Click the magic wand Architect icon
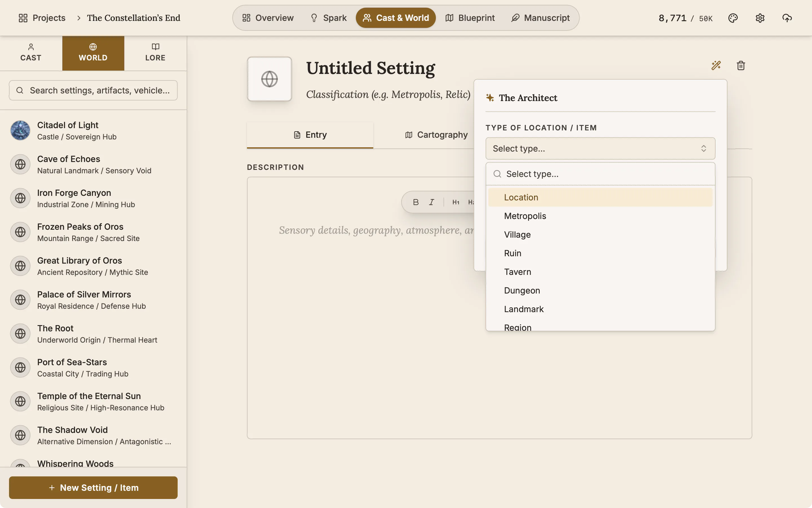The image size is (812, 508). [x=716, y=65]
